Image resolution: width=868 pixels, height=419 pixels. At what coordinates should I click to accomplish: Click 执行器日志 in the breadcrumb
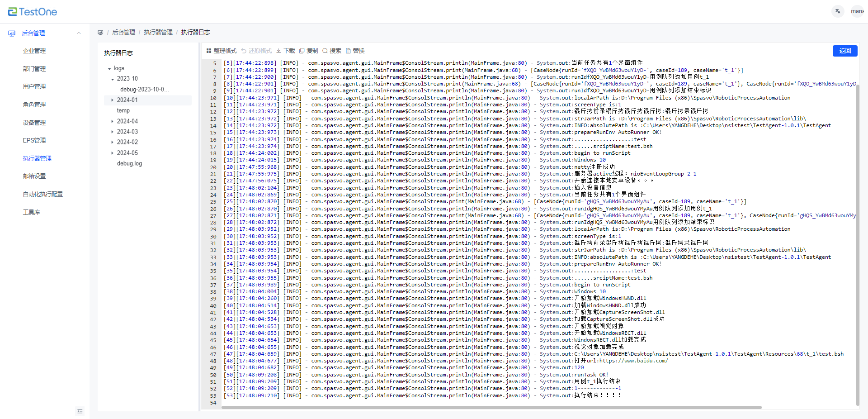[x=196, y=32]
